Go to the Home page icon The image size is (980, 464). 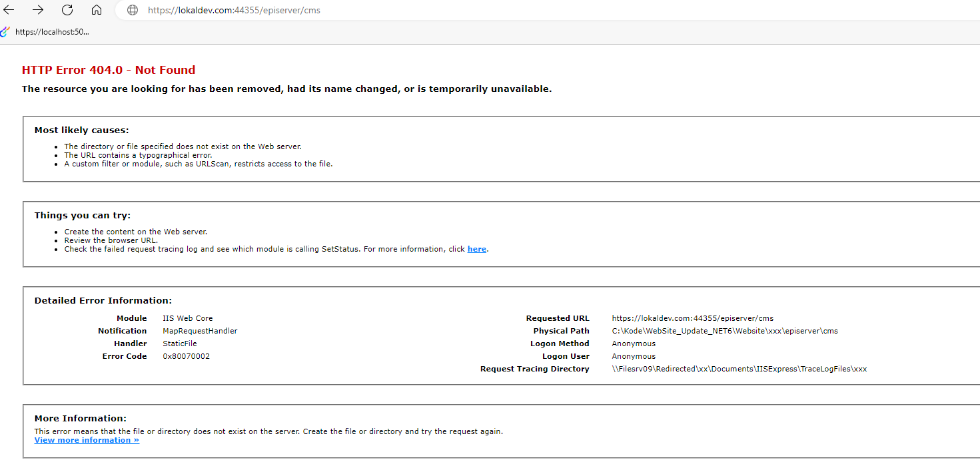pyautogui.click(x=97, y=10)
